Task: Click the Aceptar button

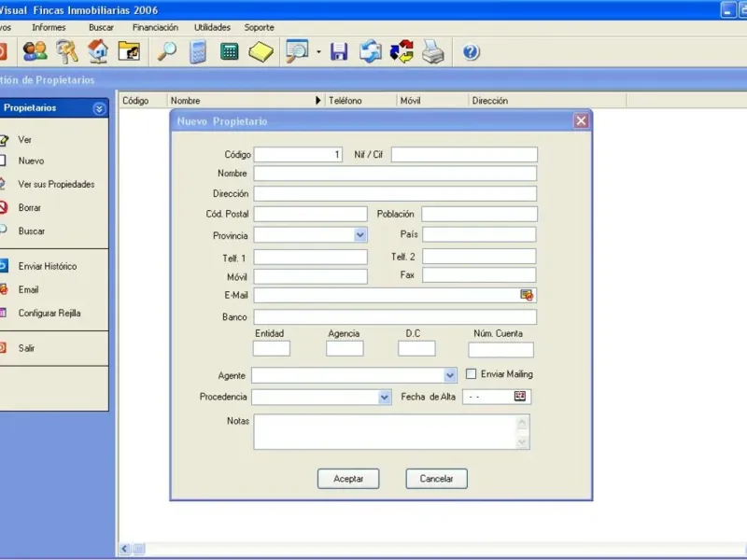Action: coord(347,479)
